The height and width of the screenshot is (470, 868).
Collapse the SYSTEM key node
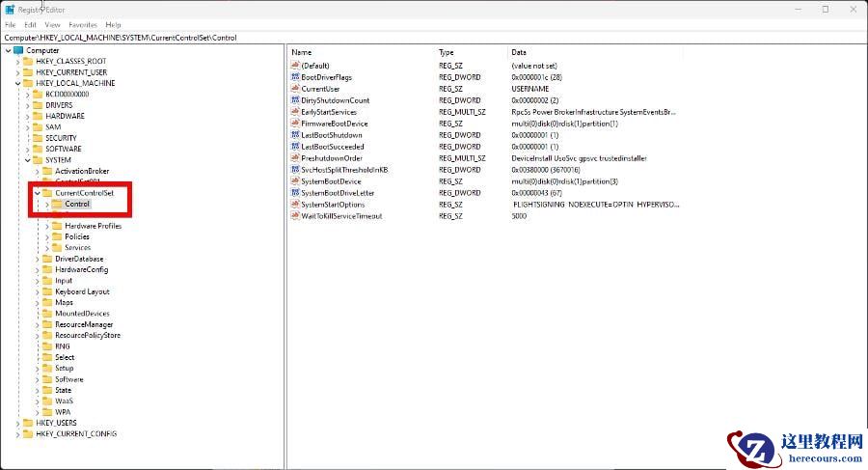point(27,160)
